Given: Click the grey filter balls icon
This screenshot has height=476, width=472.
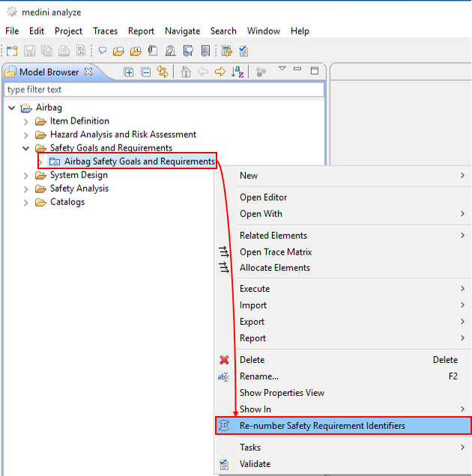Looking at the screenshot, I should (261, 72).
